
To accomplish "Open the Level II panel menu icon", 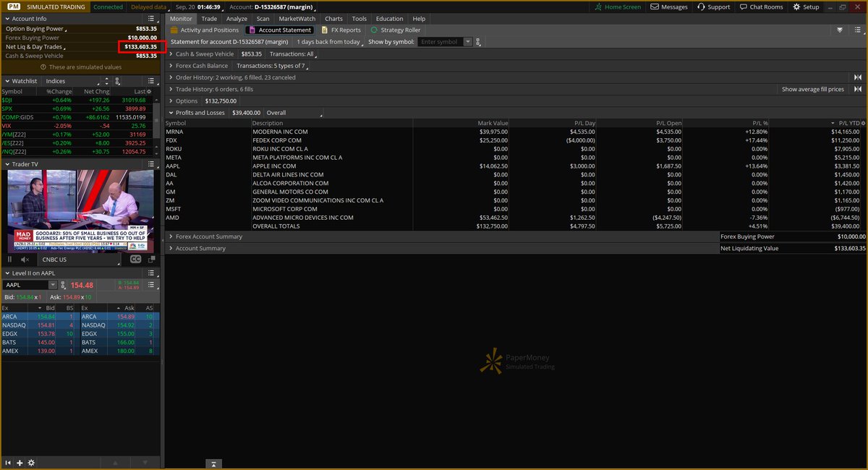I will (150, 273).
